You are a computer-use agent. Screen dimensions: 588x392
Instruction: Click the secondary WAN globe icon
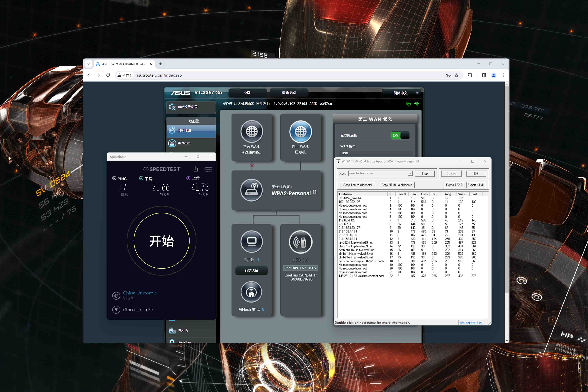[x=301, y=131]
